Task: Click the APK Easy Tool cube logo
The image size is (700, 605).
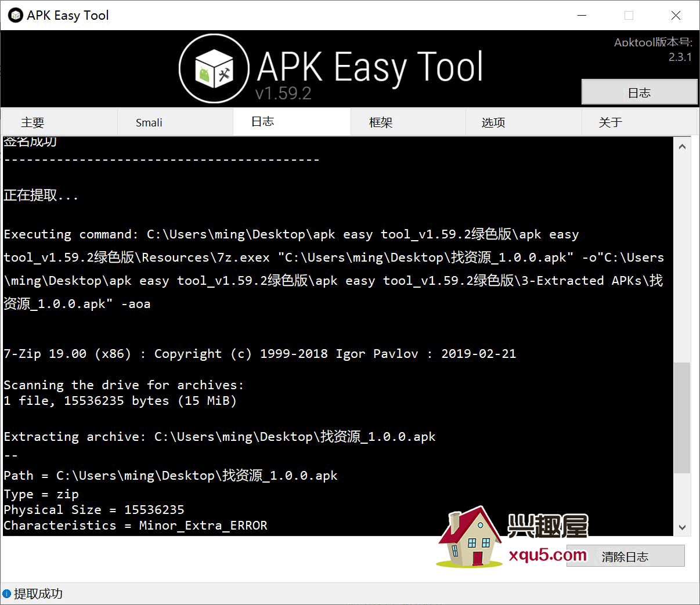Action: pyautogui.click(x=214, y=69)
